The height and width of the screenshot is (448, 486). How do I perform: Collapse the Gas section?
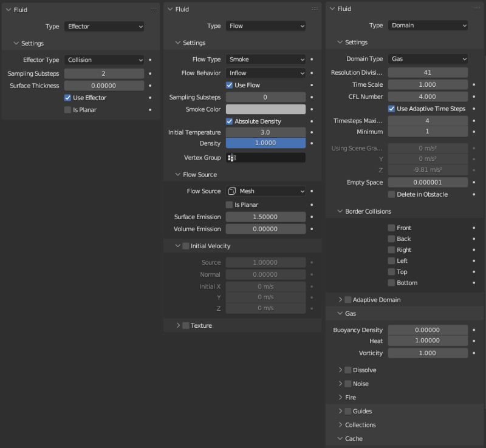coord(340,313)
